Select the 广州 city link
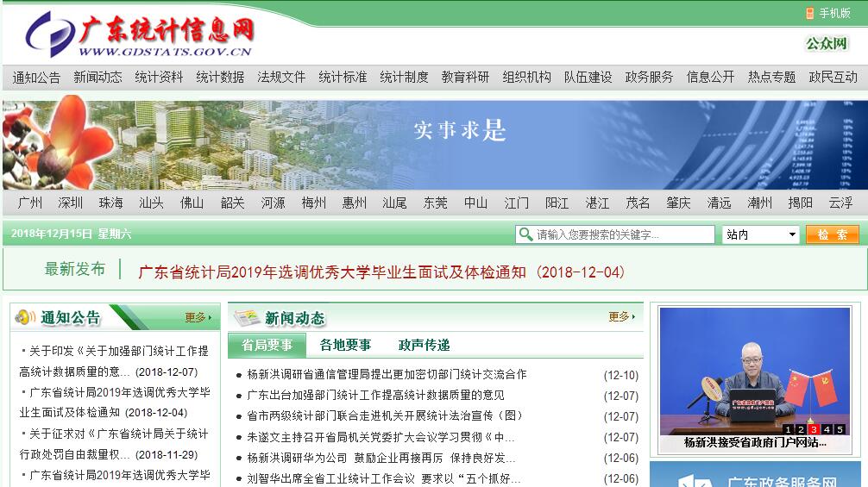This screenshot has height=487, width=868. click(30, 203)
